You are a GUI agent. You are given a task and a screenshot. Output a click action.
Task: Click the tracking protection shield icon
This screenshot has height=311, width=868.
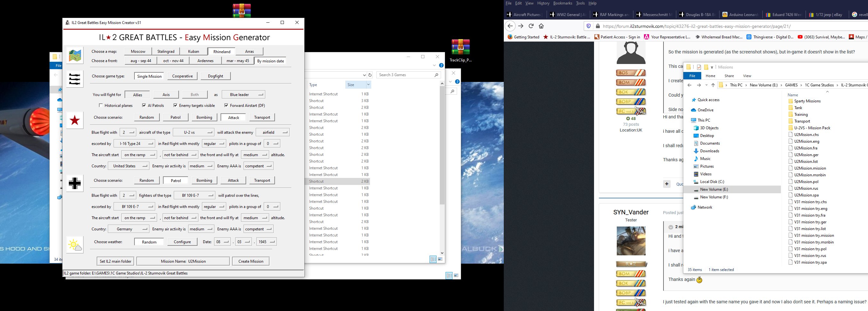coord(589,26)
